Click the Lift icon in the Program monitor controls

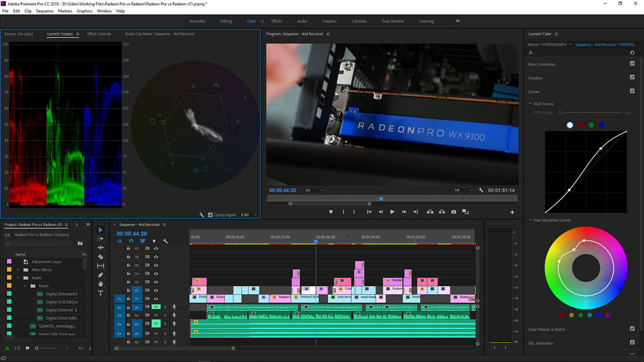429,211
